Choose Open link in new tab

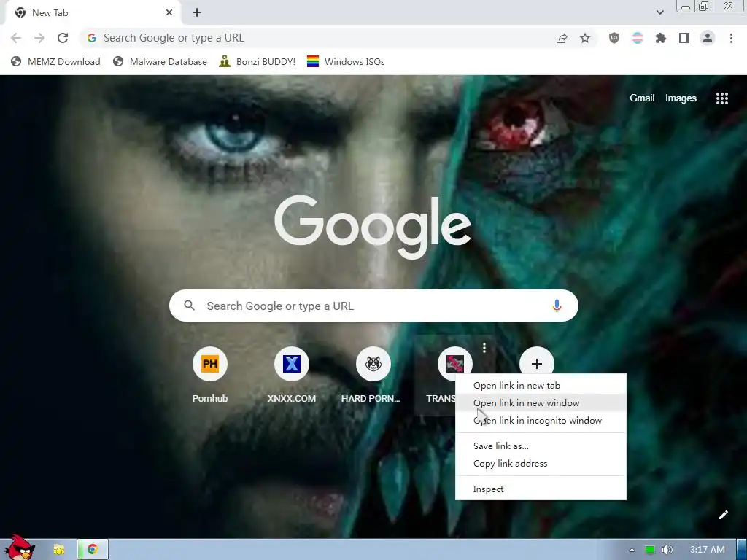[541, 385]
